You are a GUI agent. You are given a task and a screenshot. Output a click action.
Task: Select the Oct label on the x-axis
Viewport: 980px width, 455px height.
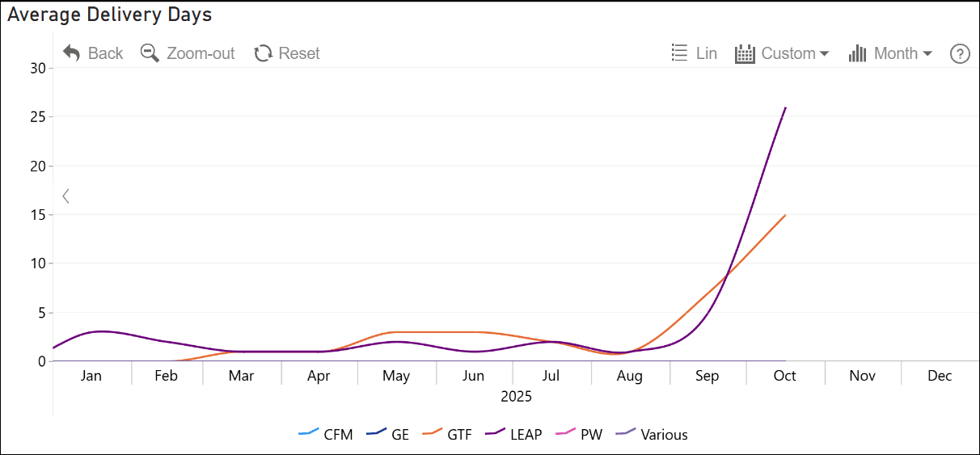[x=784, y=376]
